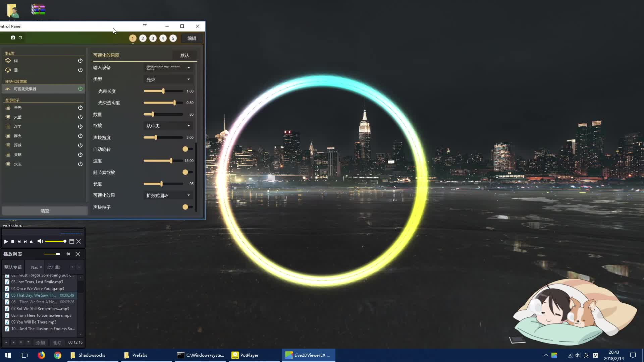644x362 pixels.
Task: Pin the playlist panel
Action: pos(68,254)
